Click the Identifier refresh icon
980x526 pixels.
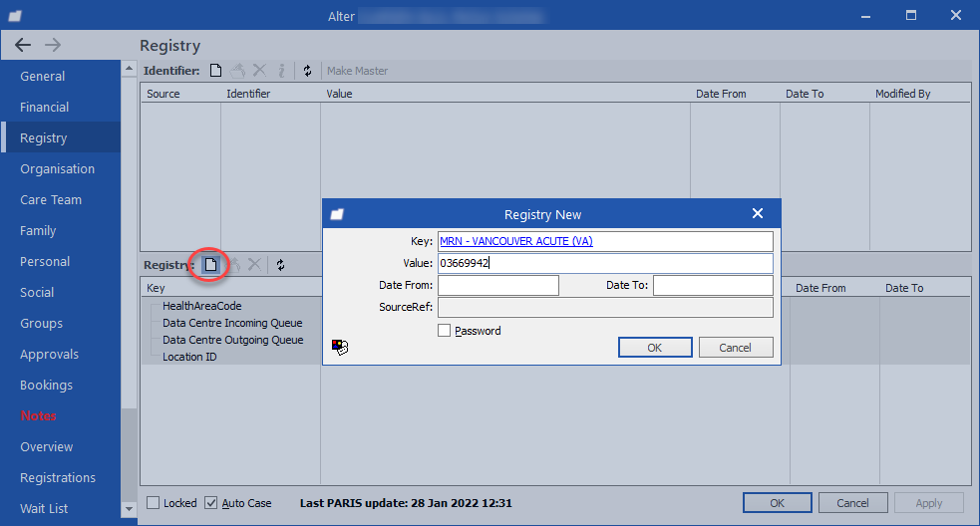pos(307,71)
